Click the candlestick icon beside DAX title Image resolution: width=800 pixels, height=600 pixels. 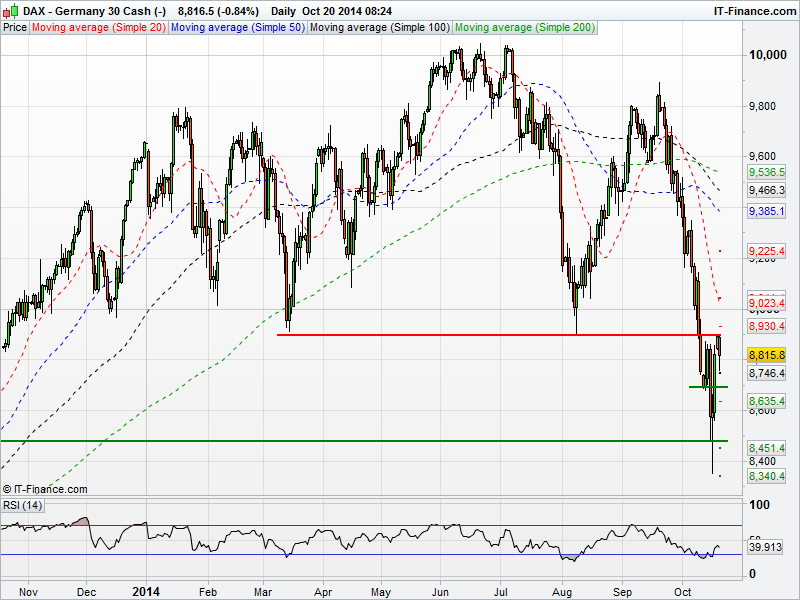point(11,11)
